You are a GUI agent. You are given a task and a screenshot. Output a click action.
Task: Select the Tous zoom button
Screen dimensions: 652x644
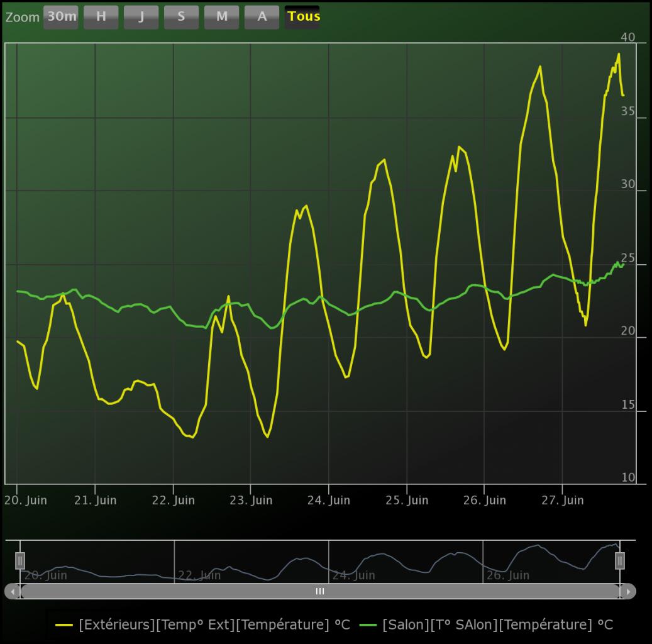pyautogui.click(x=302, y=17)
